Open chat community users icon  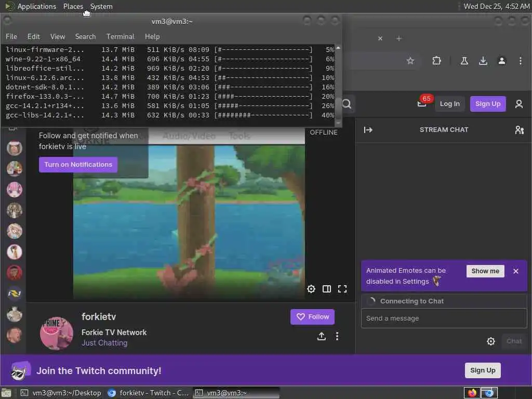519,129
